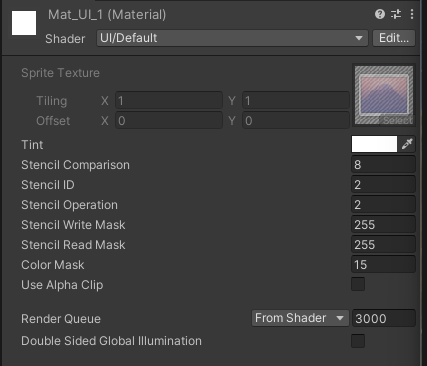Click the Stencil Comparison value field
The height and width of the screenshot is (366, 427).
click(x=383, y=164)
